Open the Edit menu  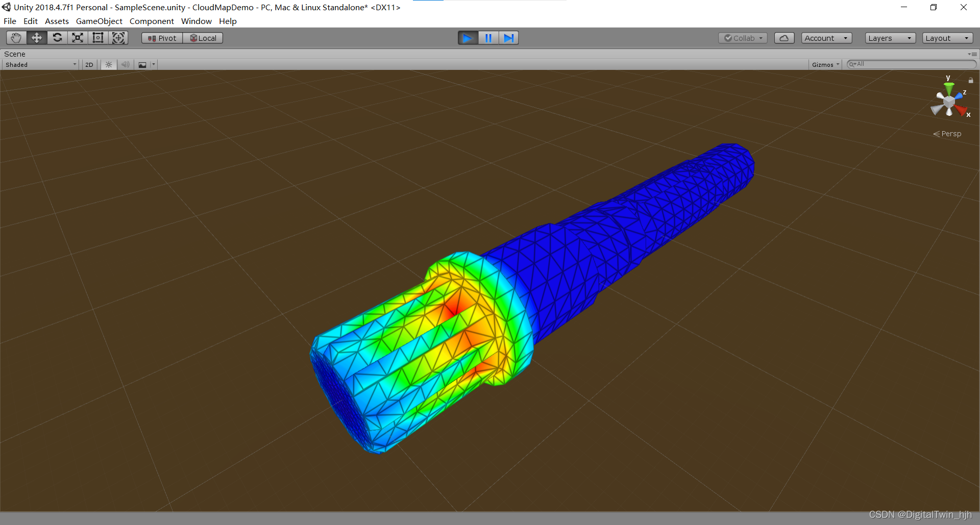(31, 21)
